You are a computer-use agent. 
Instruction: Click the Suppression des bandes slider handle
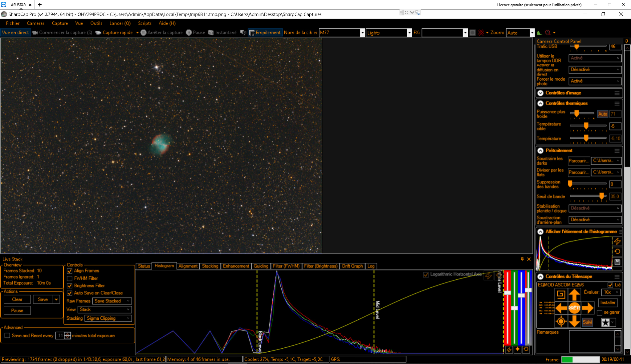pos(570,184)
